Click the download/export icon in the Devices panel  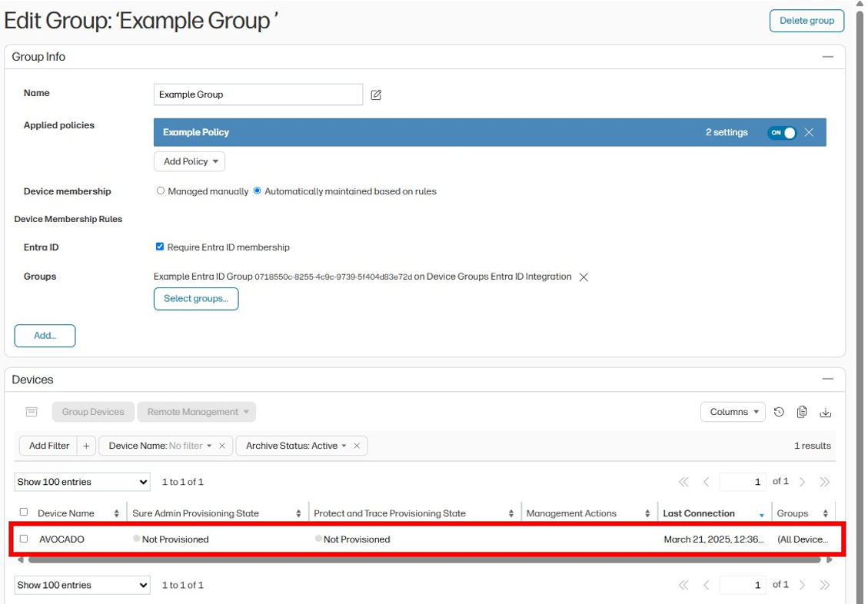pyautogui.click(x=825, y=413)
